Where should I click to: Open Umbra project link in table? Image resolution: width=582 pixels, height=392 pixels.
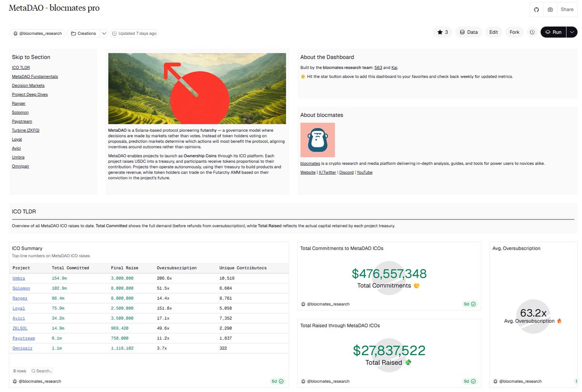tap(18, 278)
